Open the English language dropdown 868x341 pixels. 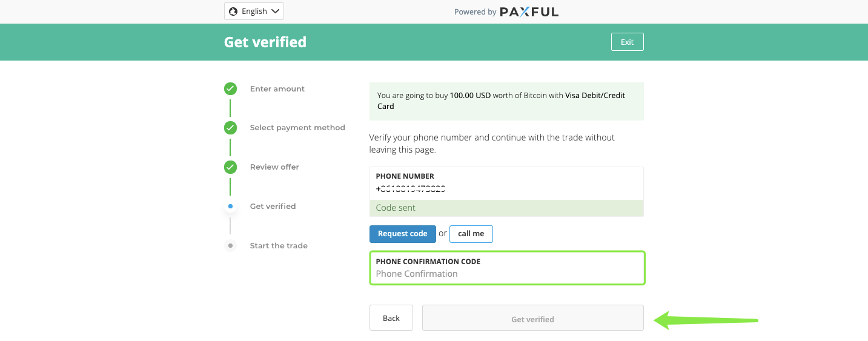tap(254, 12)
